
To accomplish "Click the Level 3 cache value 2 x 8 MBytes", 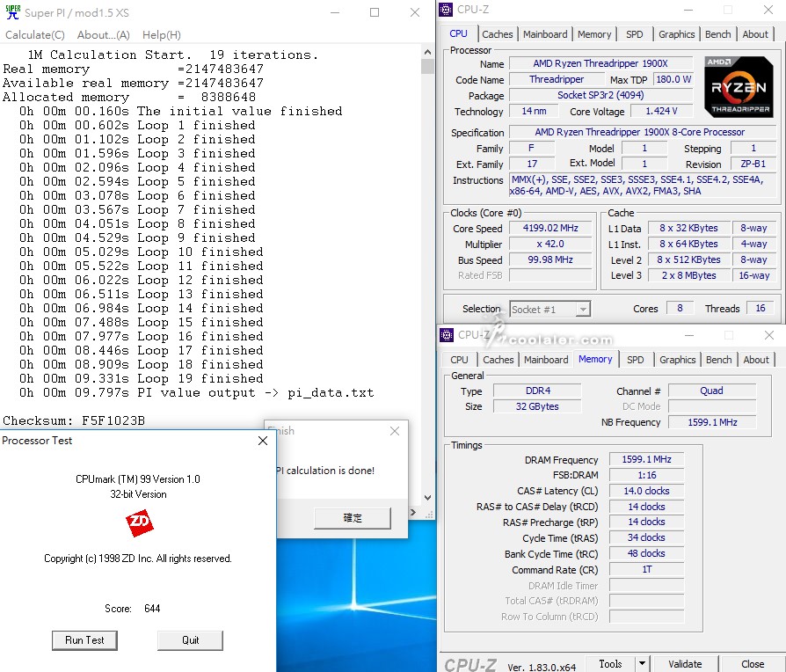I will [688, 275].
